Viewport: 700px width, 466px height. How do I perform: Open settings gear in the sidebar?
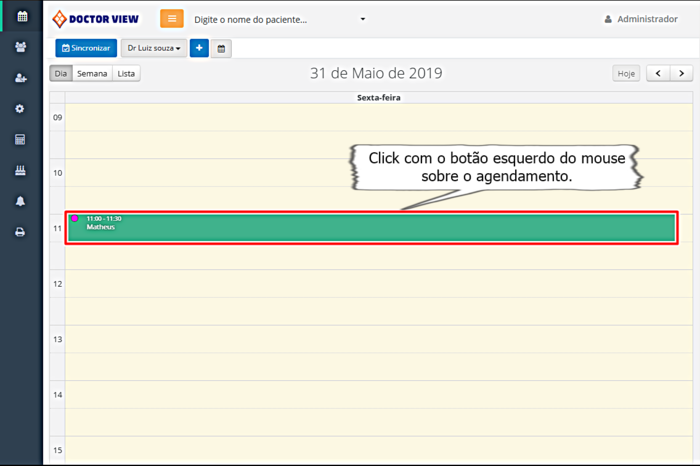click(x=20, y=108)
